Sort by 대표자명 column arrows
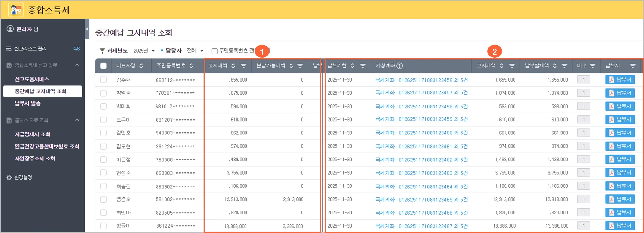Screen dimensions: 644x233 point(141,66)
